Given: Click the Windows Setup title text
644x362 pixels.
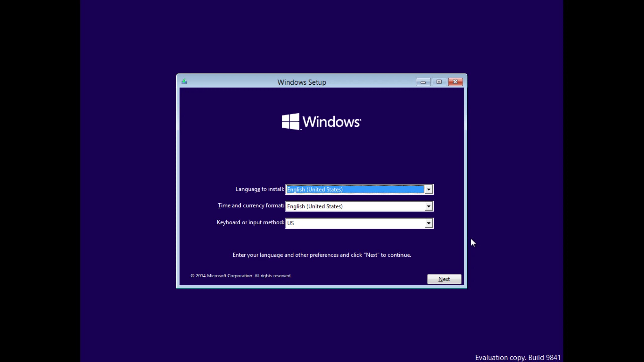Looking at the screenshot, I should [302, 82].
